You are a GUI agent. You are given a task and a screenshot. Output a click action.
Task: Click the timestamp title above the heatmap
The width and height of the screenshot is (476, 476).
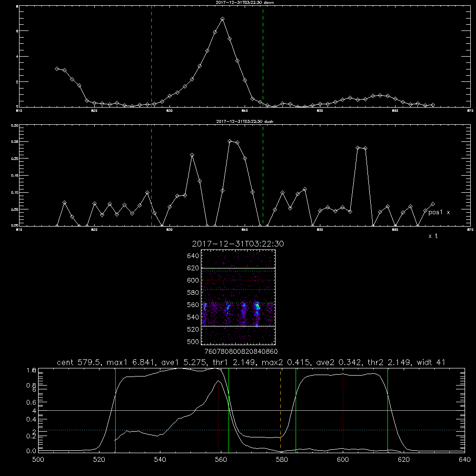(x=238, y=244)
